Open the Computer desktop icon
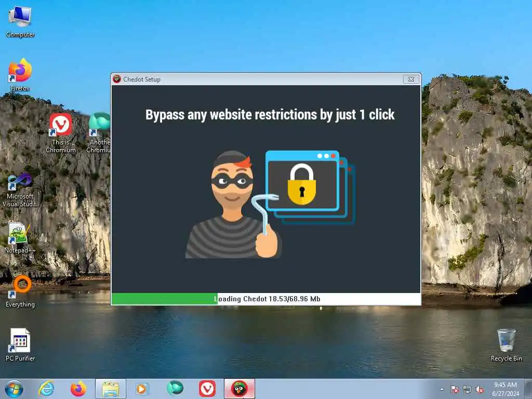The width and height of the screenshot is (532, 399). pyautogui.click(x=20, y=21)
